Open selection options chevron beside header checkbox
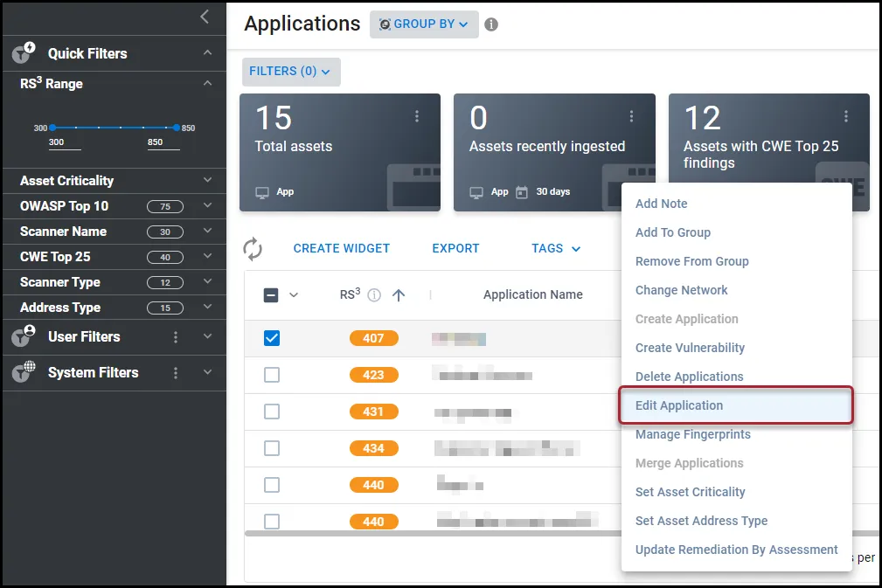The width and height of the screenshot is (882, 588). pyautogui.click(x=294, y=295)
